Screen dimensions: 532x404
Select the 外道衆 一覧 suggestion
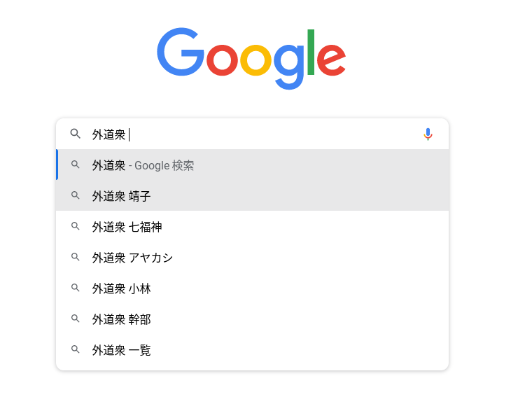pos(121,350)
